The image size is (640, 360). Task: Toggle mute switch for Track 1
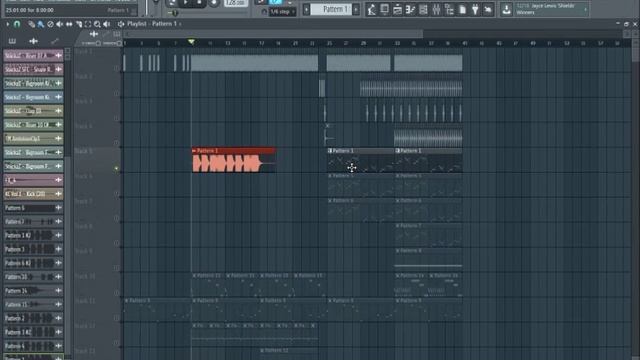pyautogui.click(x=116, y=68)
